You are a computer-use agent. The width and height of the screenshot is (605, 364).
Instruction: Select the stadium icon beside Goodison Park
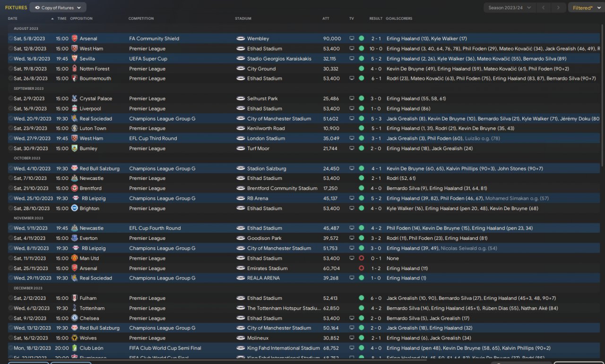[241, 238]
